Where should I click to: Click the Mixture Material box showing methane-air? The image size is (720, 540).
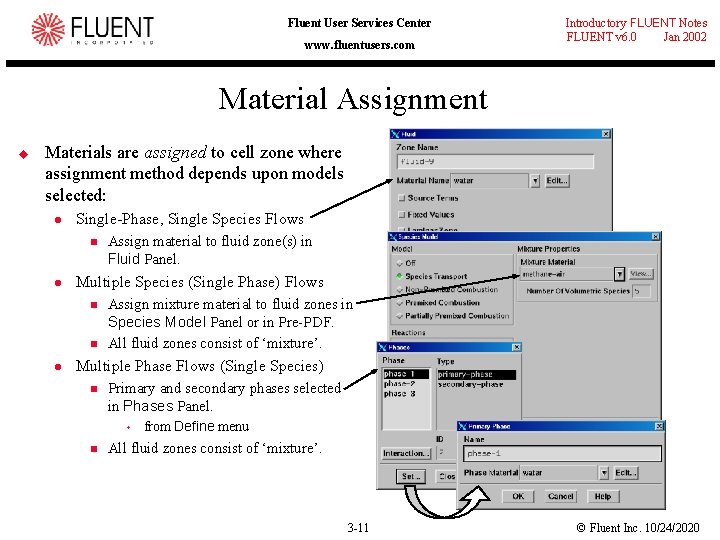point(568,274)
